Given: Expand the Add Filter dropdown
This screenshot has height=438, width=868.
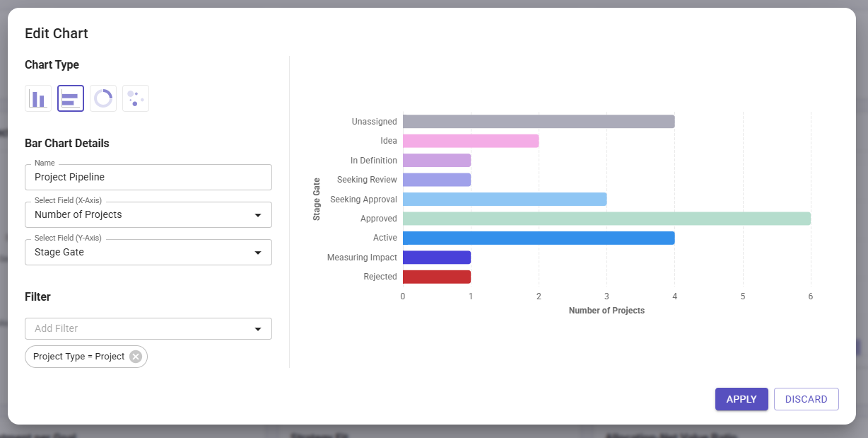Looking at the screenshot, I should 148,328.
